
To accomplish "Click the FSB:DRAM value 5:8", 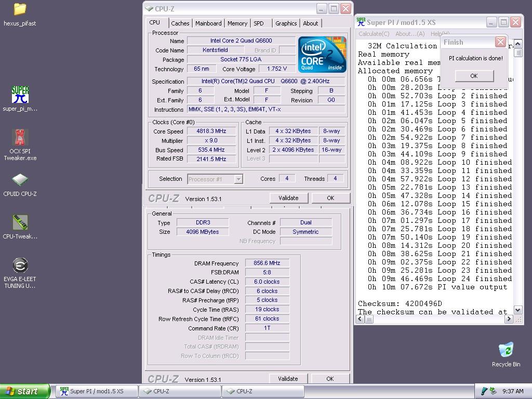I will tap(267, 272).
